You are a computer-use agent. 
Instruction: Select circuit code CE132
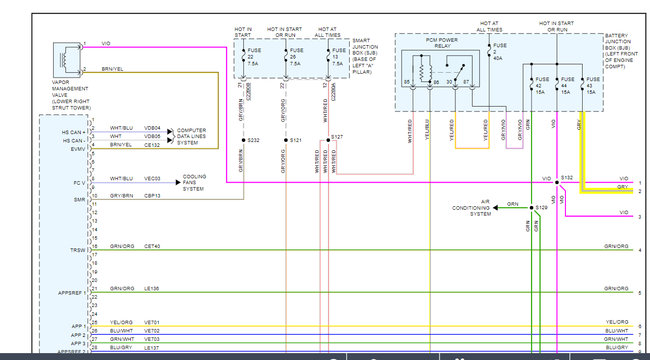click(151, 145)
